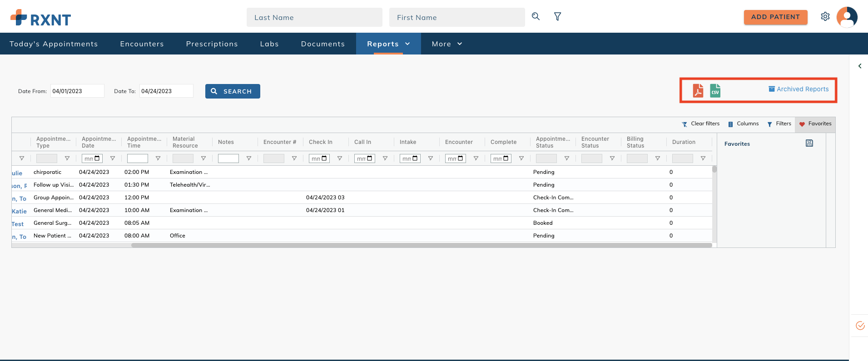Viewport: 868px width, 361px height.
Task: Click the patient search magnifier icon
Action: pos(536,16)
